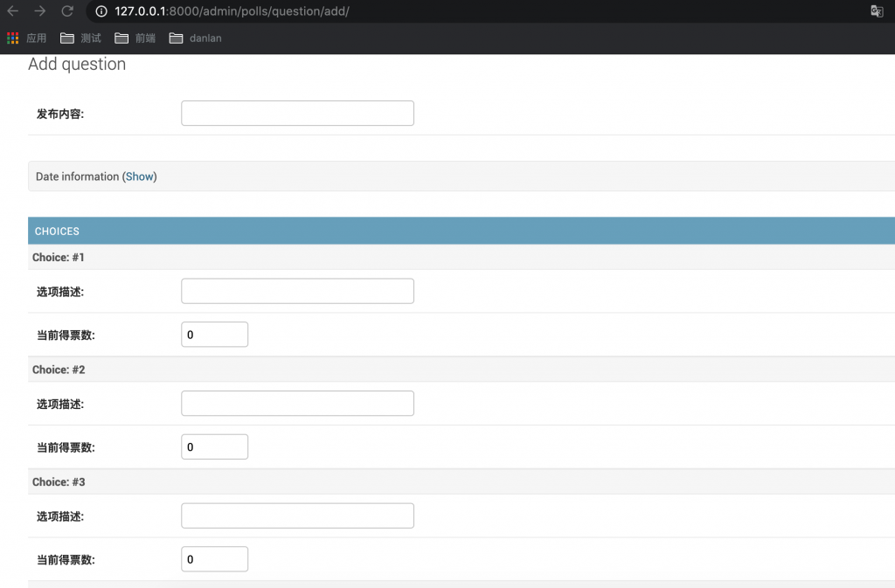Click the browser back arrow
This screenshot has height=588, width=895.
(x=13, y=11)
